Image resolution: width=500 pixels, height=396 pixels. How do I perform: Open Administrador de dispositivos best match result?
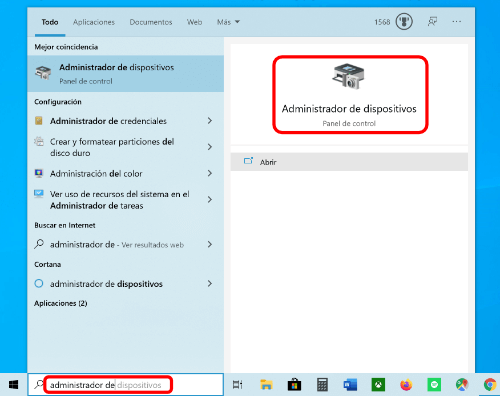pyautogui.click(x=126, y=73)
